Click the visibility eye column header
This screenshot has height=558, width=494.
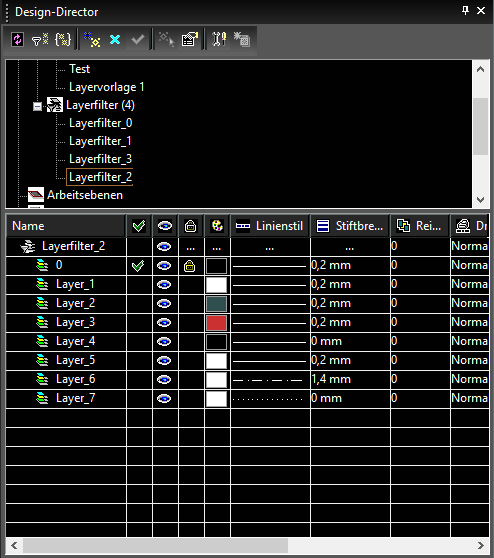tap(165, 226)
